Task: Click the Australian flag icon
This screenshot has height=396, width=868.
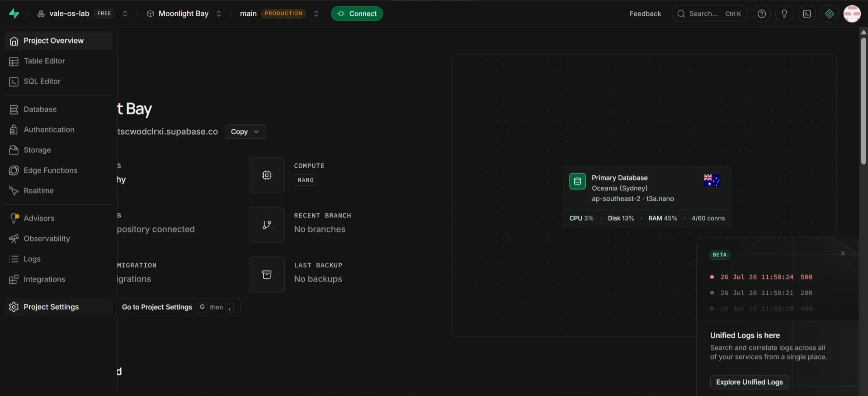Action: click(x=712, y=180)
